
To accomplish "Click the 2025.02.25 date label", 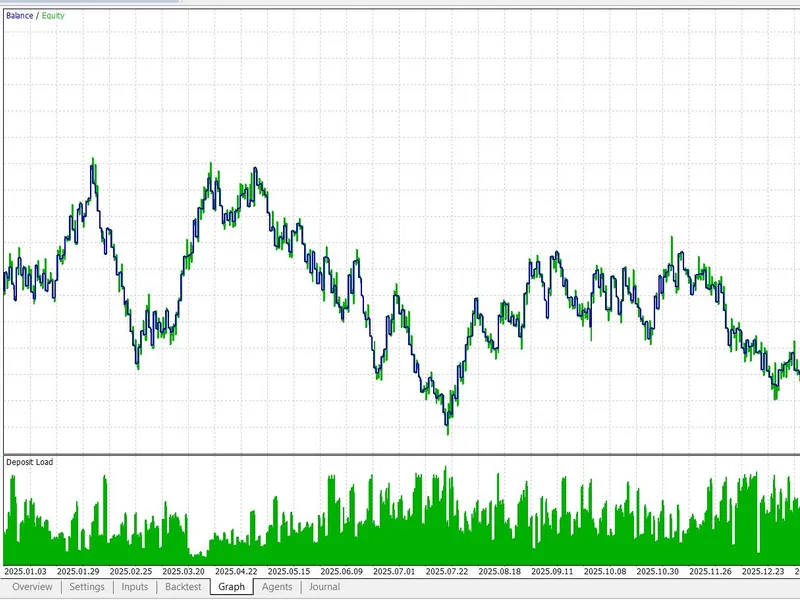I will 131,571.
